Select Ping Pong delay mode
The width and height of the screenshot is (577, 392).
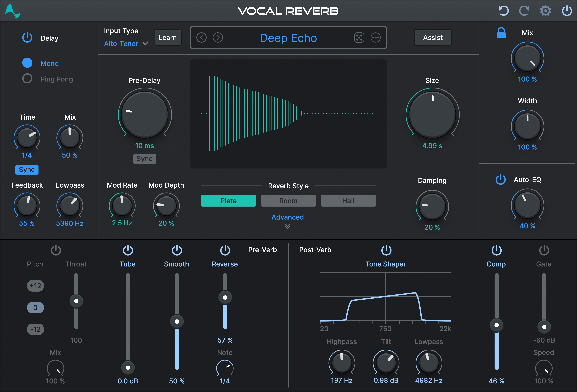click(x=27, y=79)
